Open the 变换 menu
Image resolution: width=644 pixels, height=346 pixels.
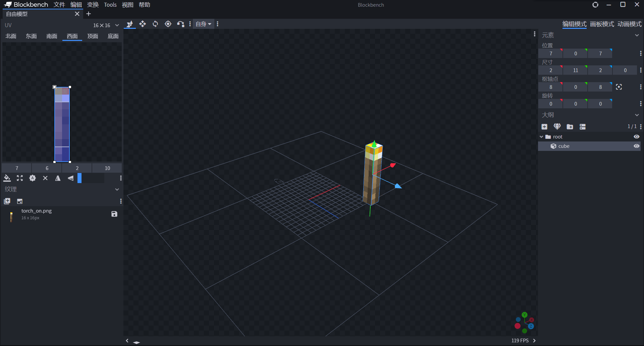[93, 5]
